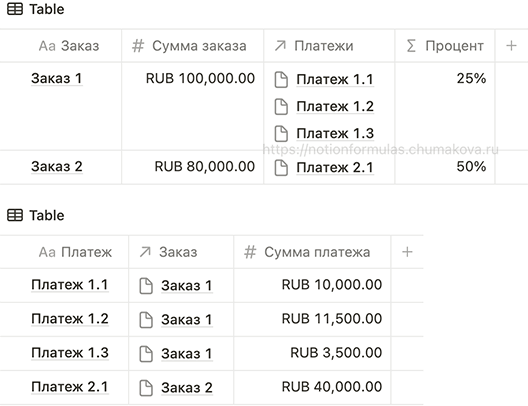528x406 pixels.
Task: Add a new column to the orders table
Action: [511, 45]
